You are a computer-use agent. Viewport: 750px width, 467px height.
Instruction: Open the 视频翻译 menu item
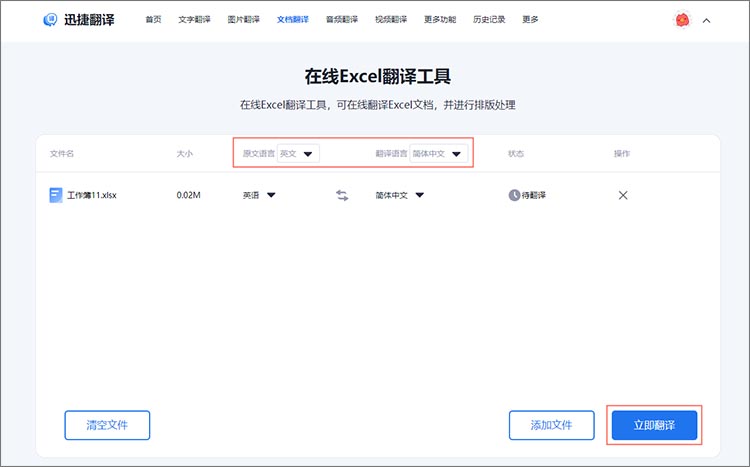tap(391, 20)
